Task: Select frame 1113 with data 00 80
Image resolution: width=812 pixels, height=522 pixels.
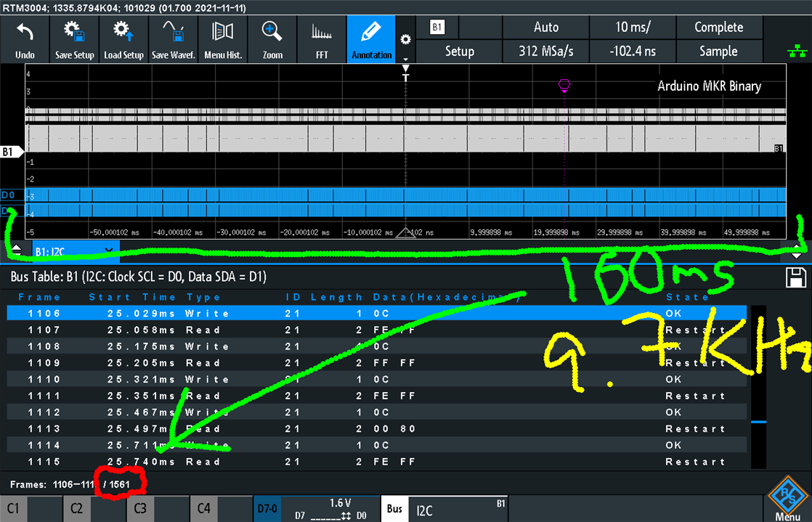Action: tap(376, 429)
